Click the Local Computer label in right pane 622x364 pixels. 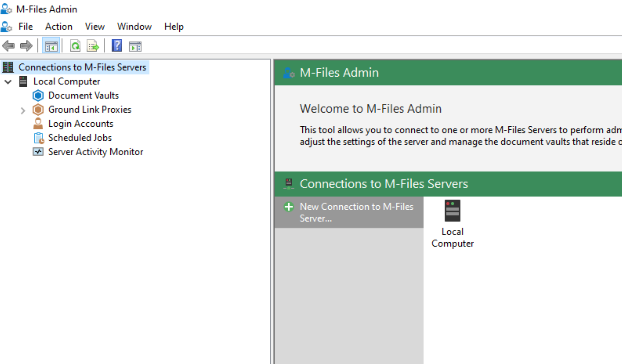pos(453,238)
